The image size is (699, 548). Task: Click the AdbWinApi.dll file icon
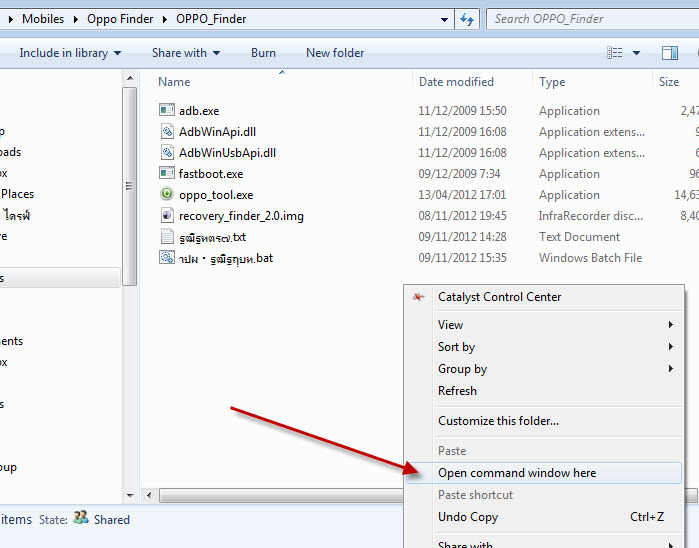[x=167, y=131]
